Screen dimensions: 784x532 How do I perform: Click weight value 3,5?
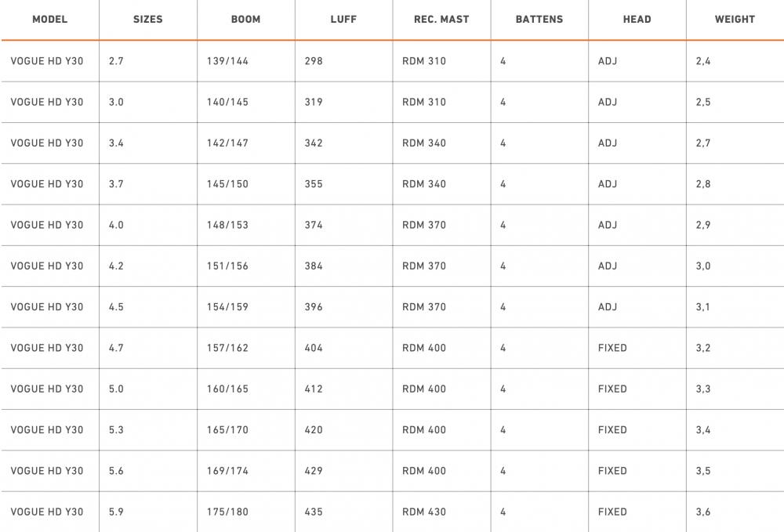click(x=703, y=471)
